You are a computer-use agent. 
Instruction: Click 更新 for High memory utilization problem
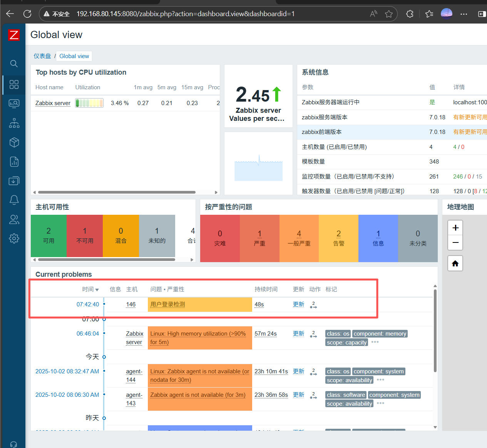pos(298,334)
